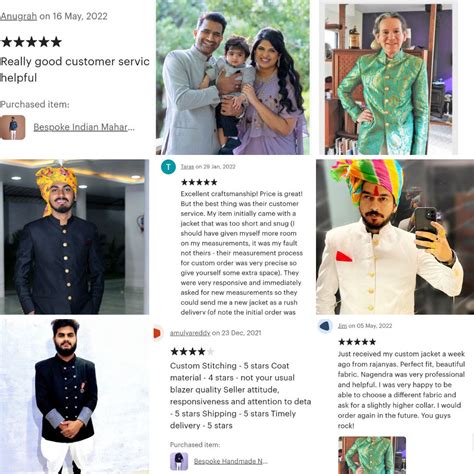Open the Anugrah reviewer profile link

tap(18, 16)
